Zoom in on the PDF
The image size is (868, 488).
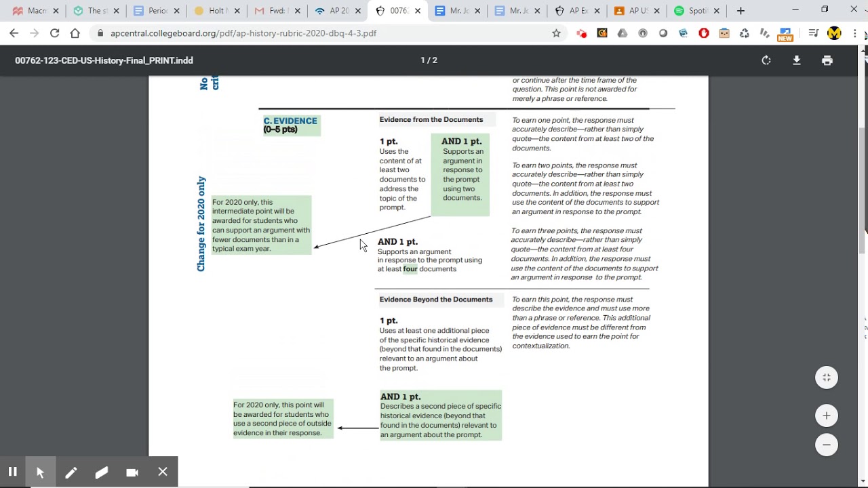[x=827, y=415]
